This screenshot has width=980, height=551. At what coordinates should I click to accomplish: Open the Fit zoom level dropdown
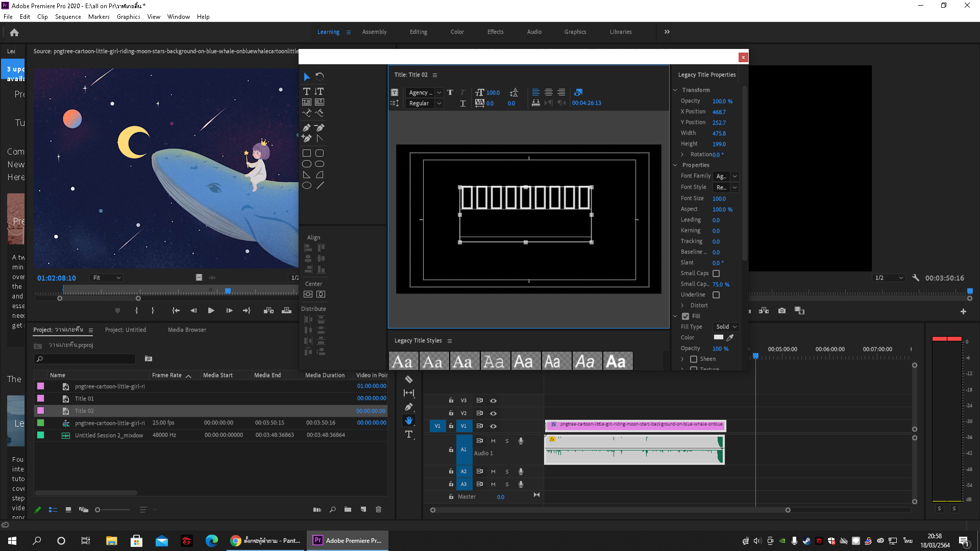tap(107, 278)
